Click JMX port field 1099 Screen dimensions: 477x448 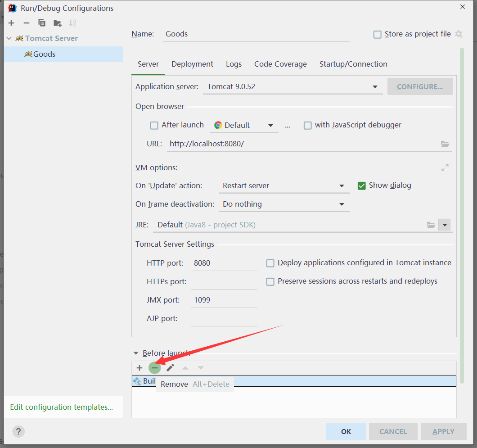[x=224, y=300]
